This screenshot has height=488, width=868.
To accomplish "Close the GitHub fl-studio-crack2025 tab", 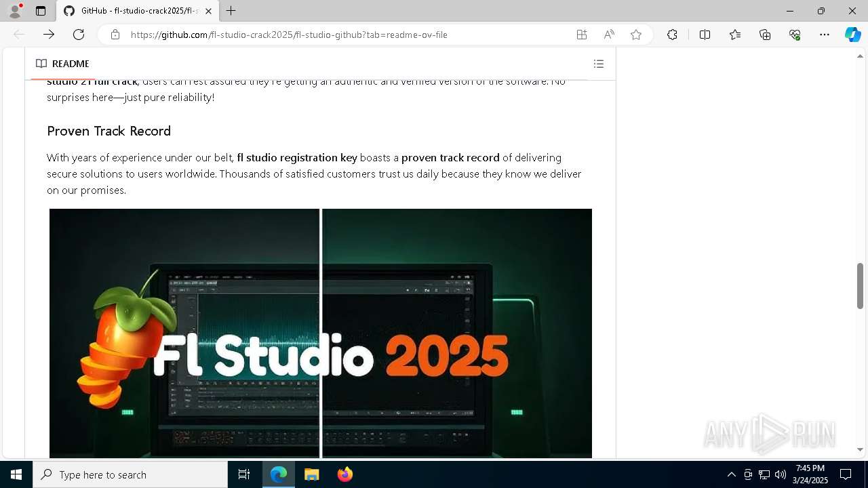I will (x=208, y=11).
